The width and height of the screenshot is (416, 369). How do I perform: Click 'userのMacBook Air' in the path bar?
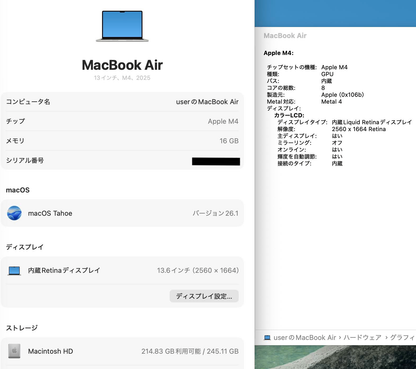tap(305, 338)
